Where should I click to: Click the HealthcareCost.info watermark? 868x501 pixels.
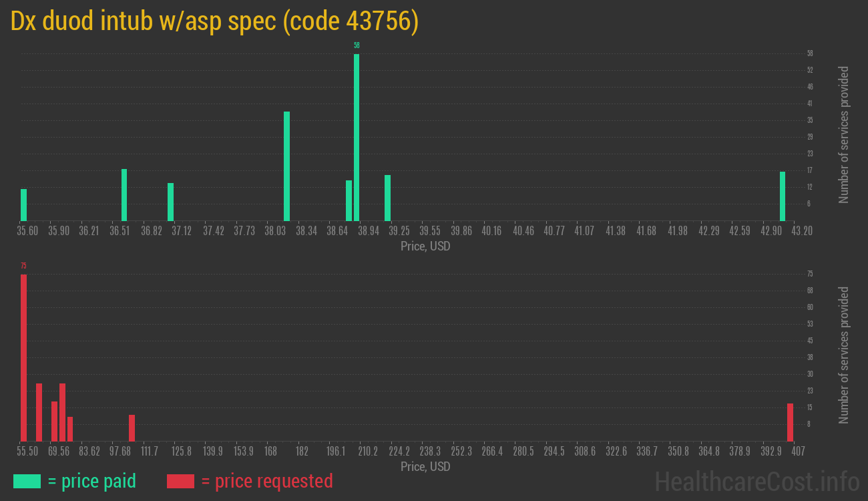pyautogui.click(x=756, y=481)
